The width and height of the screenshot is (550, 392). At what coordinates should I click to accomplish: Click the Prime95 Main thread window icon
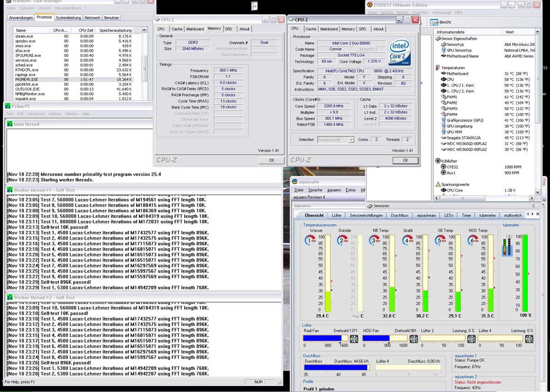[10, 124]
